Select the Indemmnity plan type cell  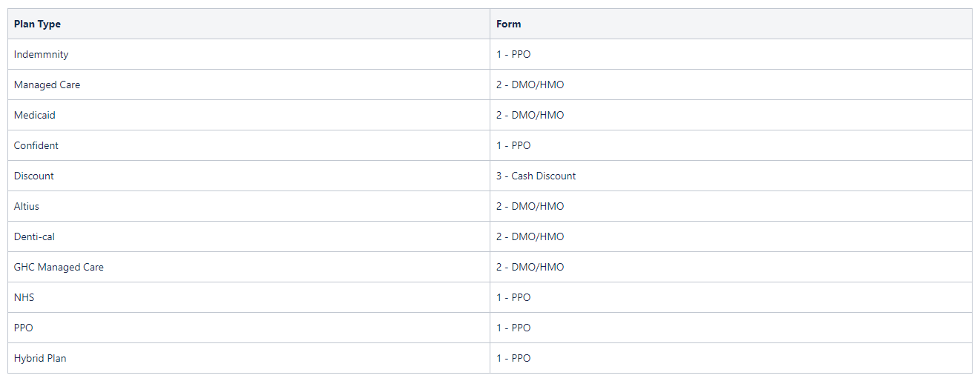point(249,54)
